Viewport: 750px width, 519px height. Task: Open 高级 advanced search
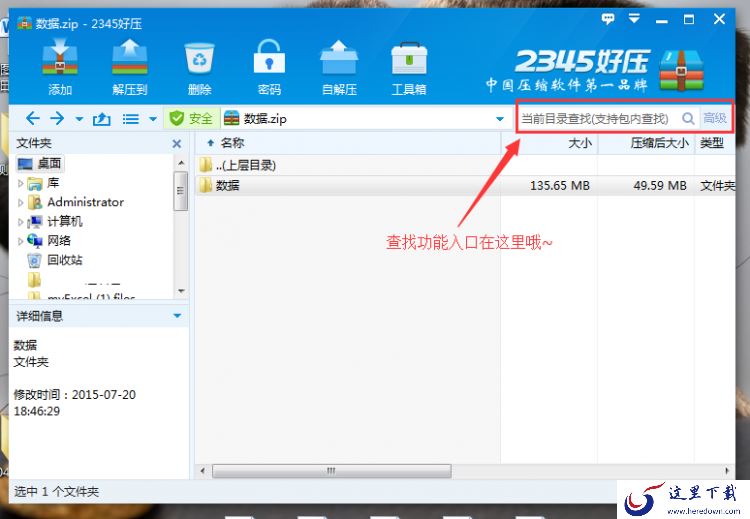pos(715,118)
